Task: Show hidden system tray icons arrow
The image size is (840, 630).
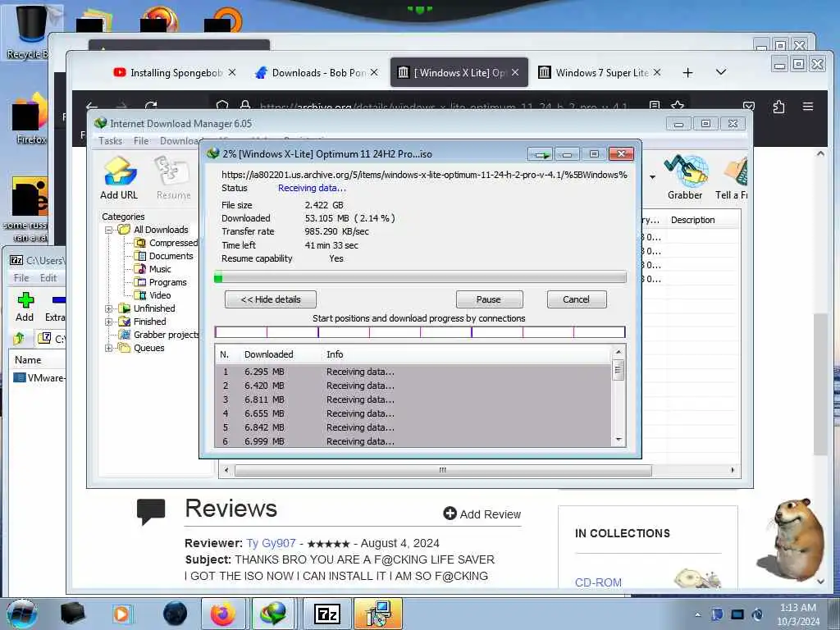Action: (x=697, y=614)
